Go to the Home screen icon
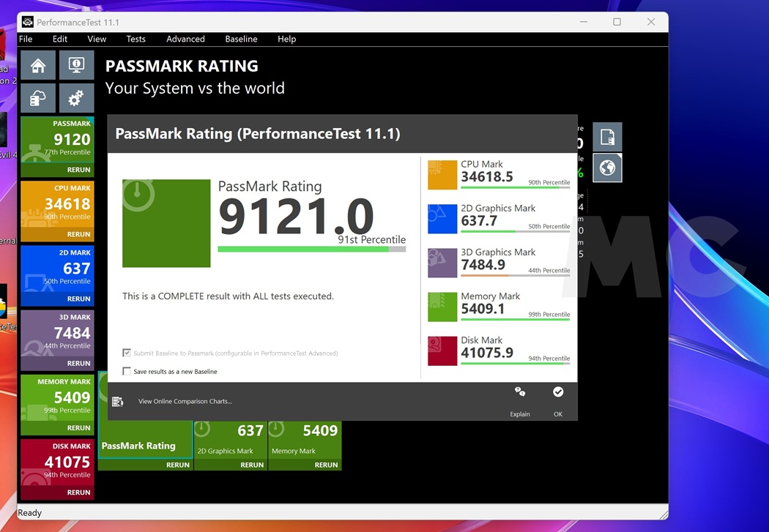Image resolution: width=769 pixels, height=532 pixels. pyautogui.click(x=38, y=65)
